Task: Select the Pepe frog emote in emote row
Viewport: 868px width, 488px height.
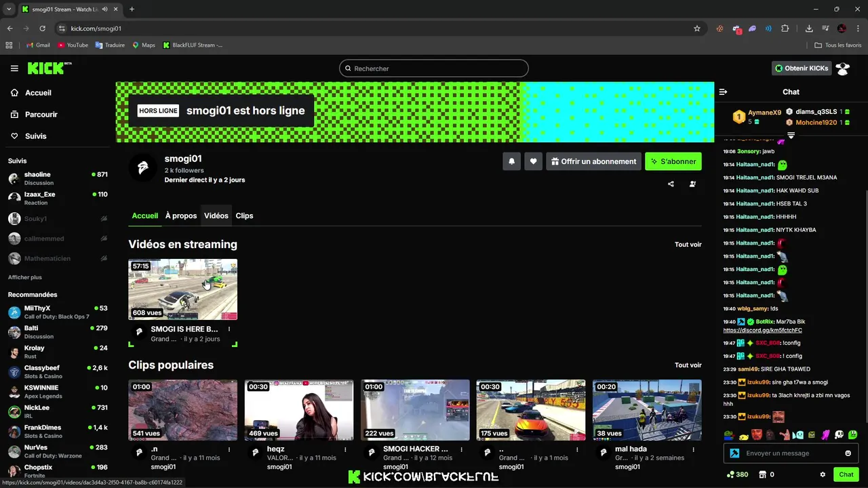Action: pos(728,434)
